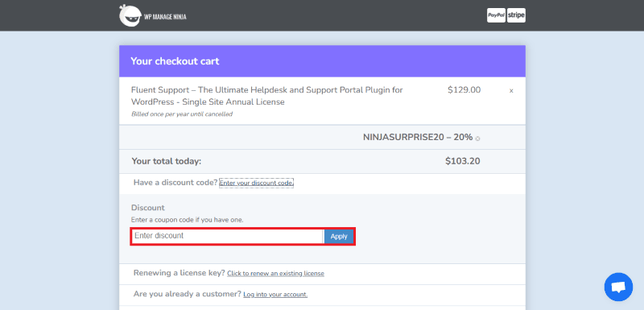
Task: Remove Fluent Support item from cart
Action: (511, 91)
